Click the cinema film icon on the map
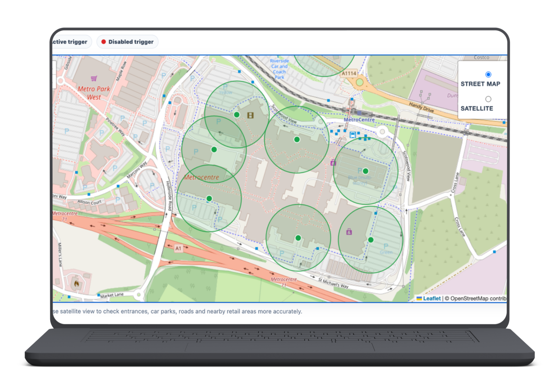This screenshot has width=555, height=392. pyautogui.click(x=250, y=115)
